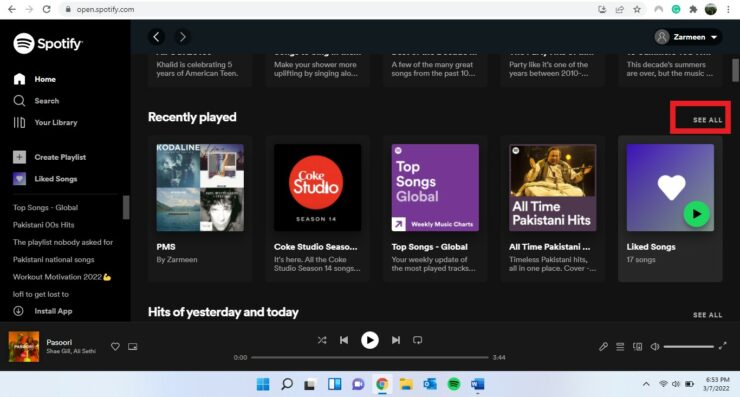Click the sidebar playlist scrollbar
This screenshot has width=740, height=397.
(x=126, y=208)
